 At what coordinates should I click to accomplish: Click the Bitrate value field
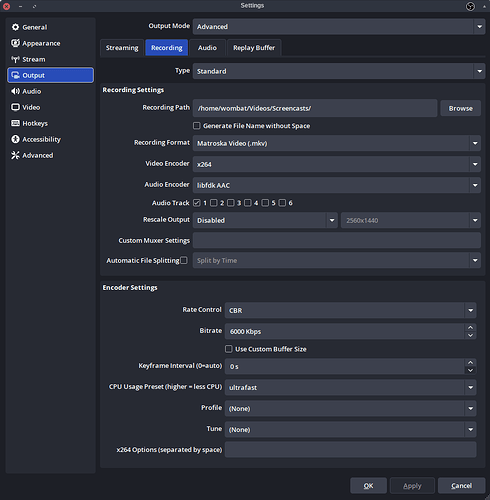(x=345, y=331)
